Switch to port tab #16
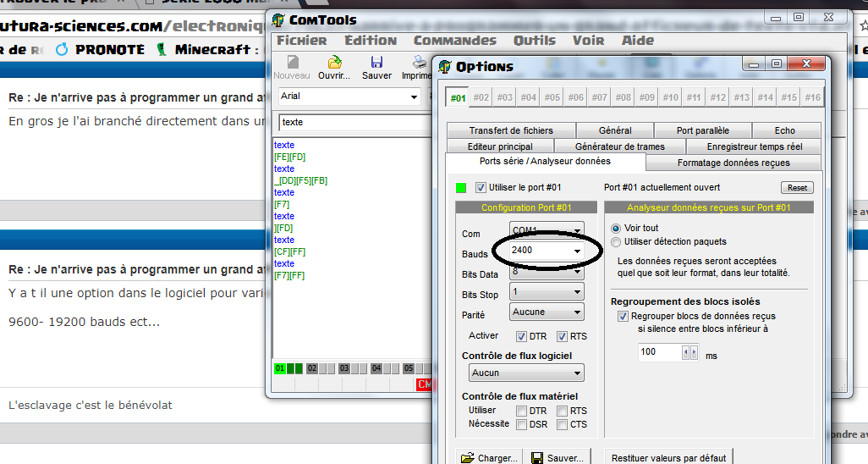Viewport: 868px width, 464px height. coord(813,97)
